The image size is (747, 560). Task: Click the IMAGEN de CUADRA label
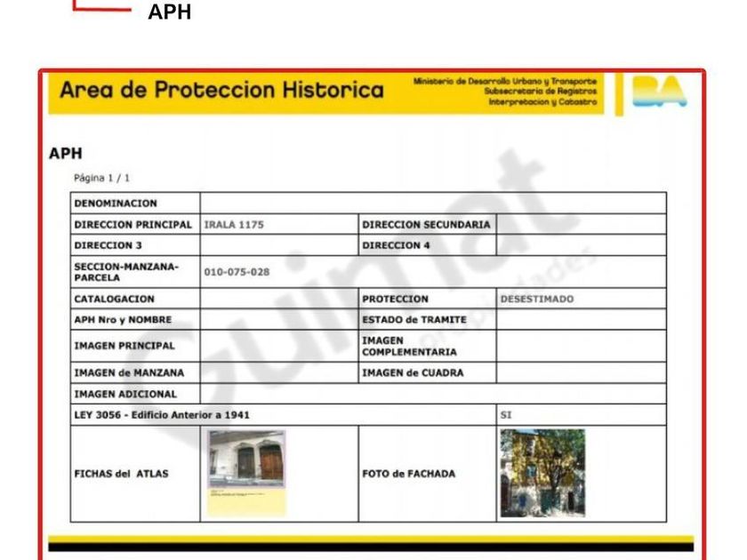pos(413,372)
